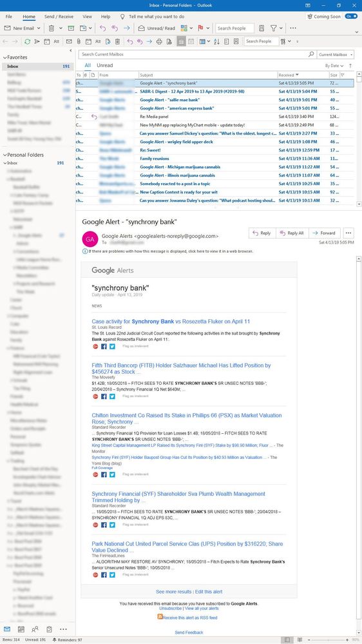Open the By Date sort dropdown
Viewport: 362px width, 644px height.
point(334,66)
